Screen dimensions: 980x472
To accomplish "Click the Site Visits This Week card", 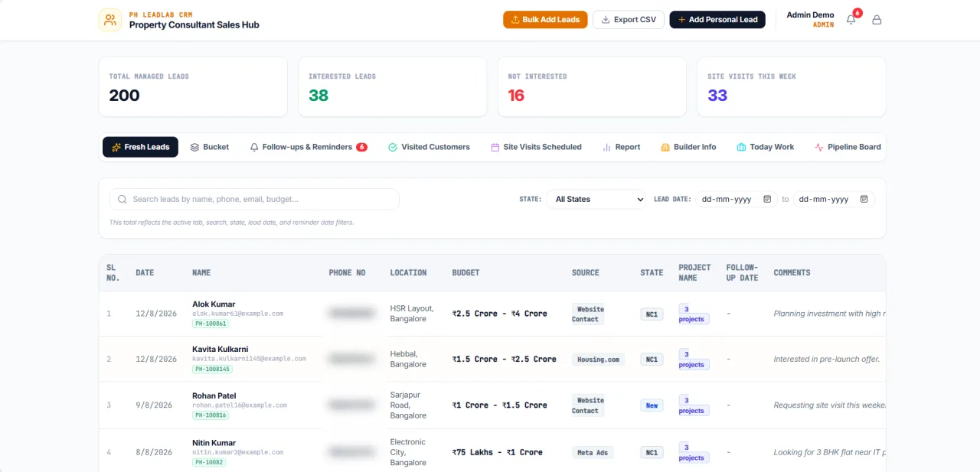I will click(791, 87).
